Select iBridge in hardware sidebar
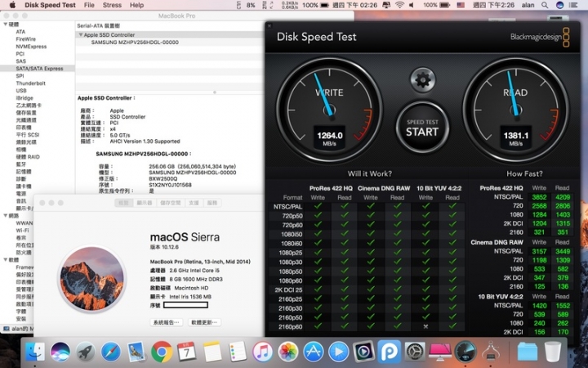588x368 pixels. [x=24, y=97]
